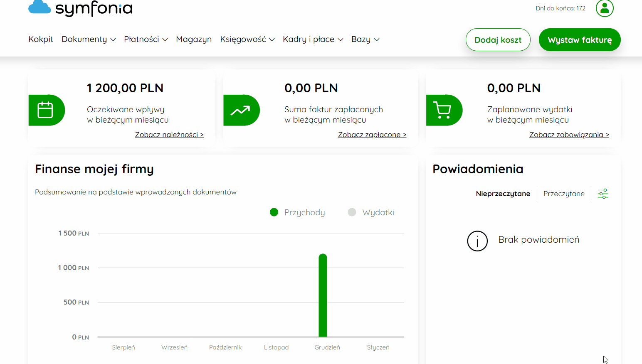Click the Finanse mojej firmy heading
642x364 pixels.
pyautogui.click(x=94, y=169)
